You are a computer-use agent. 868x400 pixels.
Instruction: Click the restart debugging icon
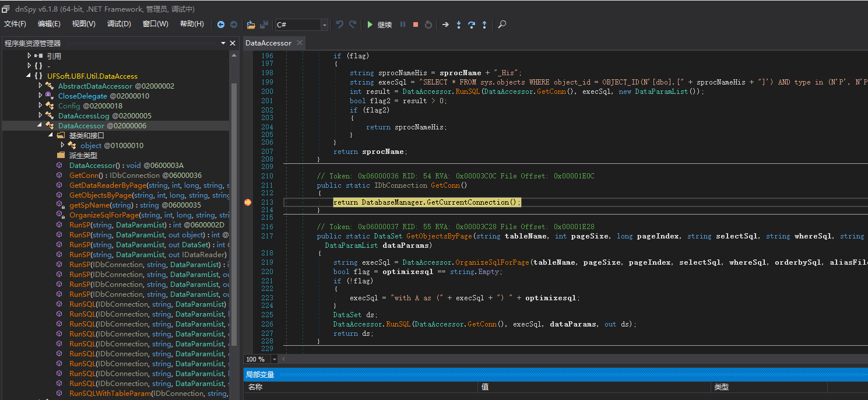(x=428, y=24)
